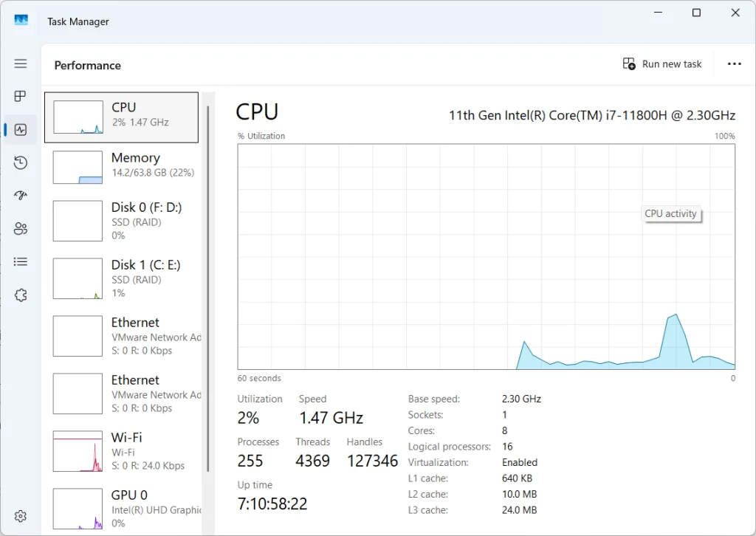This screenshot has height=536, width=756.
Task: Click the CPU utilization graph
Action: (486, 256)
